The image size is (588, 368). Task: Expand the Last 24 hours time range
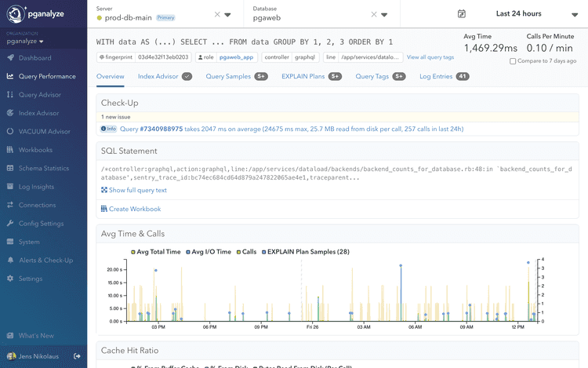tap(575, 15)
